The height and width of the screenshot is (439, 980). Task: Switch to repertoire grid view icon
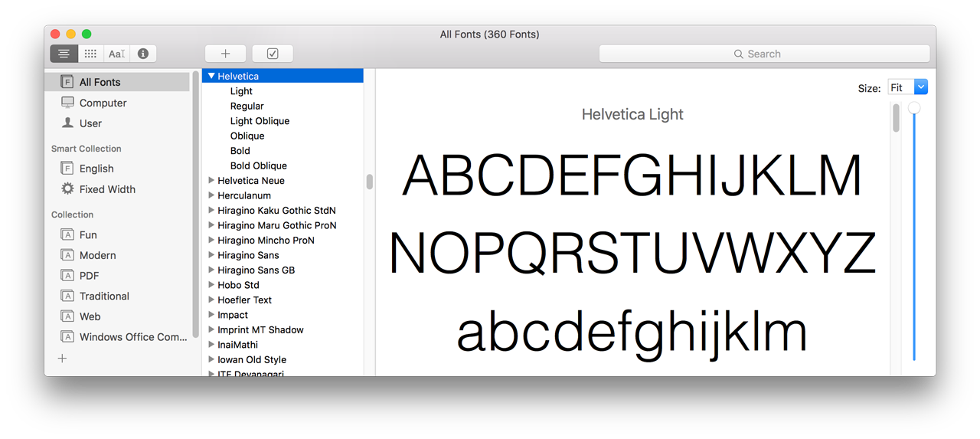tap(90, 54)
